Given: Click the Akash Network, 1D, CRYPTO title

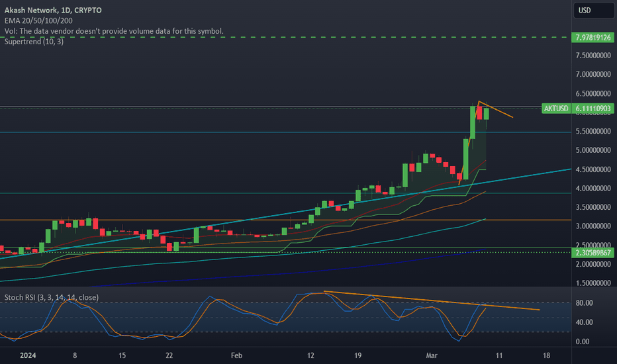Looking at the screenshot, I should (53, 10).
